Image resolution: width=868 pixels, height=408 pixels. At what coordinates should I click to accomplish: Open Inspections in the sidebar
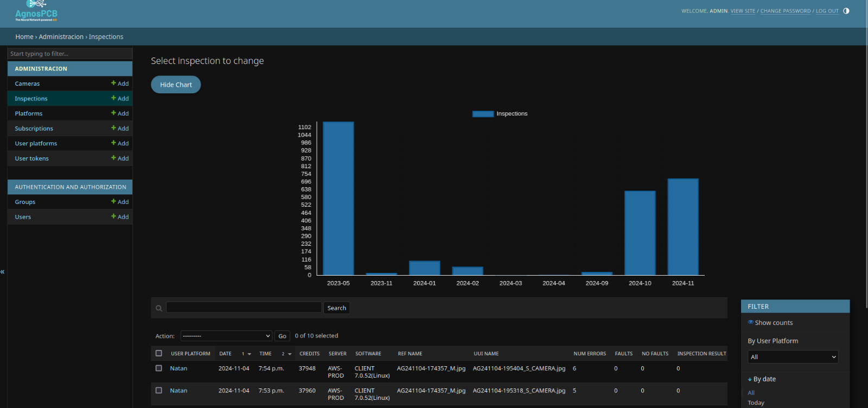tap(31, 99)
